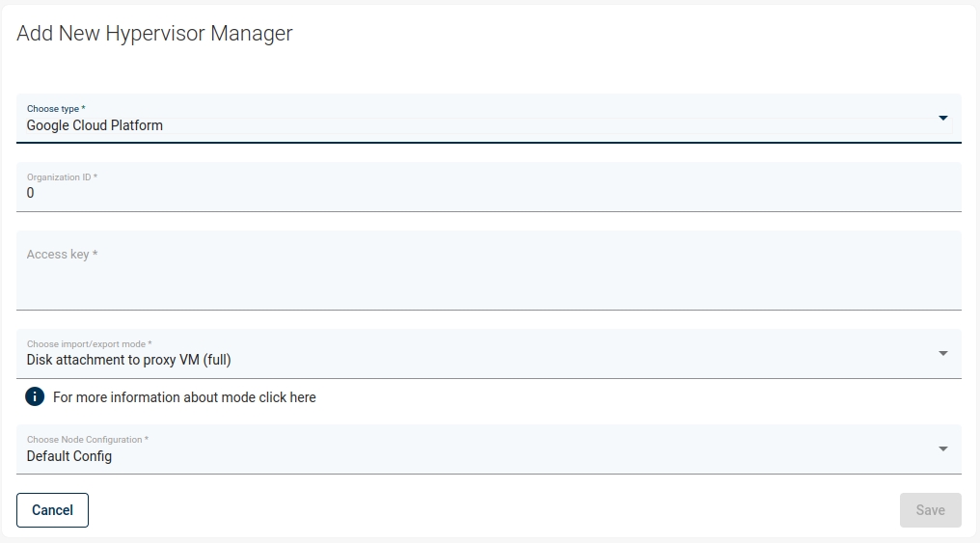
Task: Click the 'Default Config' selected value
Action: (69, 456)
